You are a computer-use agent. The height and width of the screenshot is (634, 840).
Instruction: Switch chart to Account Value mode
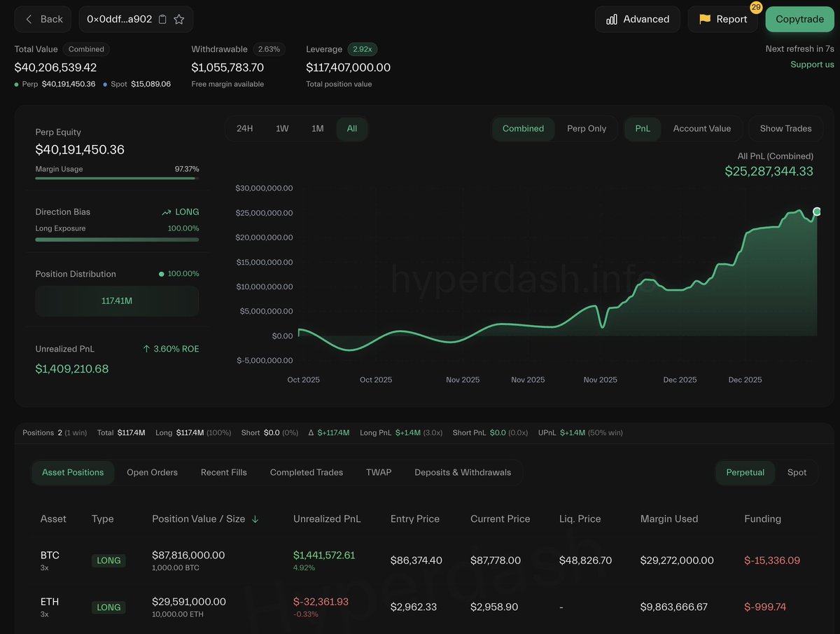tap(702, 128)
